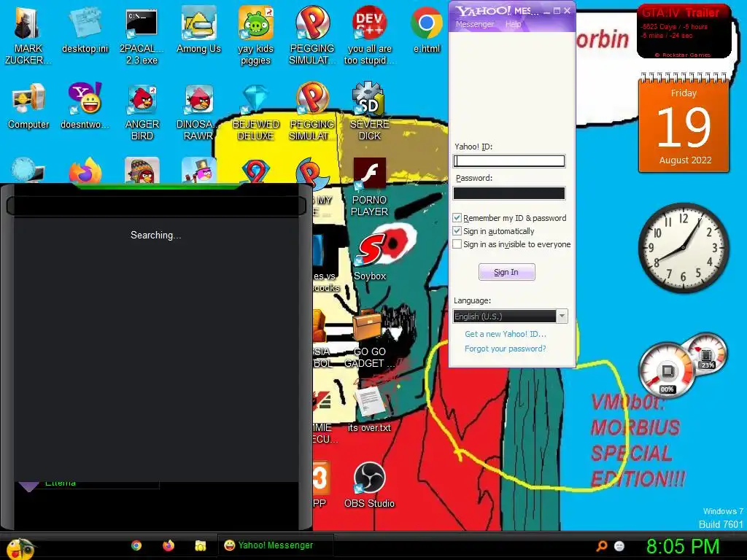Select the Soybox desktop shortcut
This screenshot has width=747, height=560.
pos(370,257)
